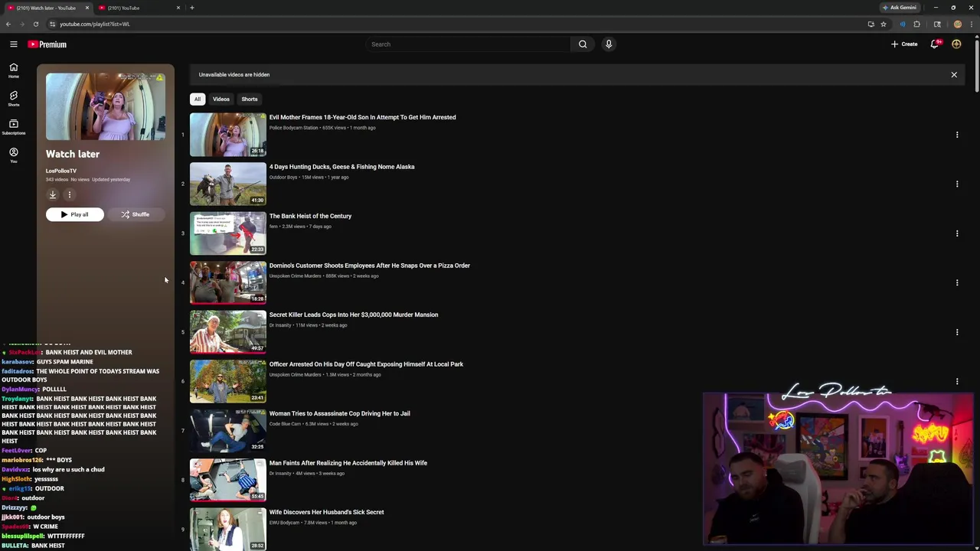Viewport: 980px width, 551px height.
Task: Open Dr Insanity channel under Secret Killer
Action: 280,325
